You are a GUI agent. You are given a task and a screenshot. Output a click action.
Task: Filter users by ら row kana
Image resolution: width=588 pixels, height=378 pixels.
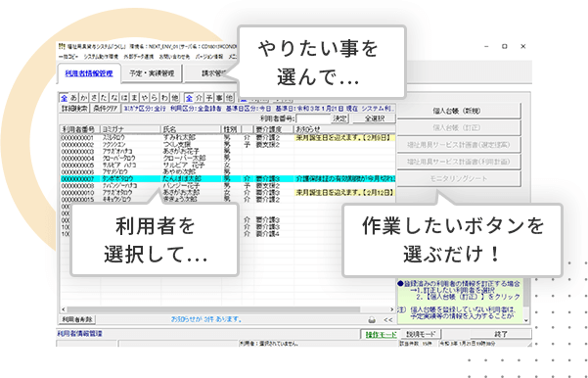(x=155, y=98)
